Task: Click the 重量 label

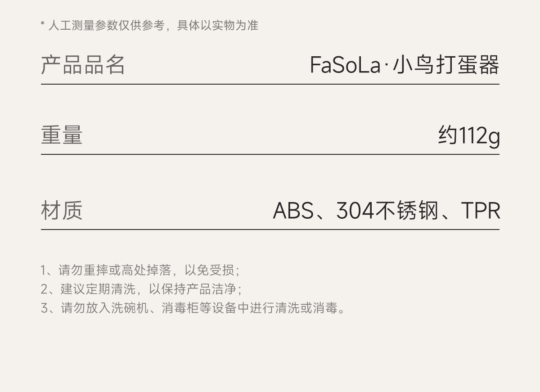Action: 62,135
